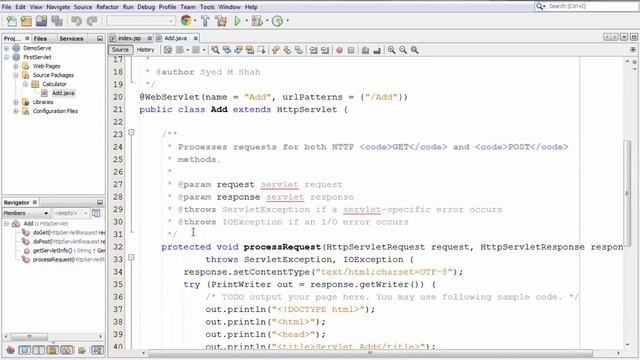
Task: Collapse the Source Packages folder
Action: point(16,75)
